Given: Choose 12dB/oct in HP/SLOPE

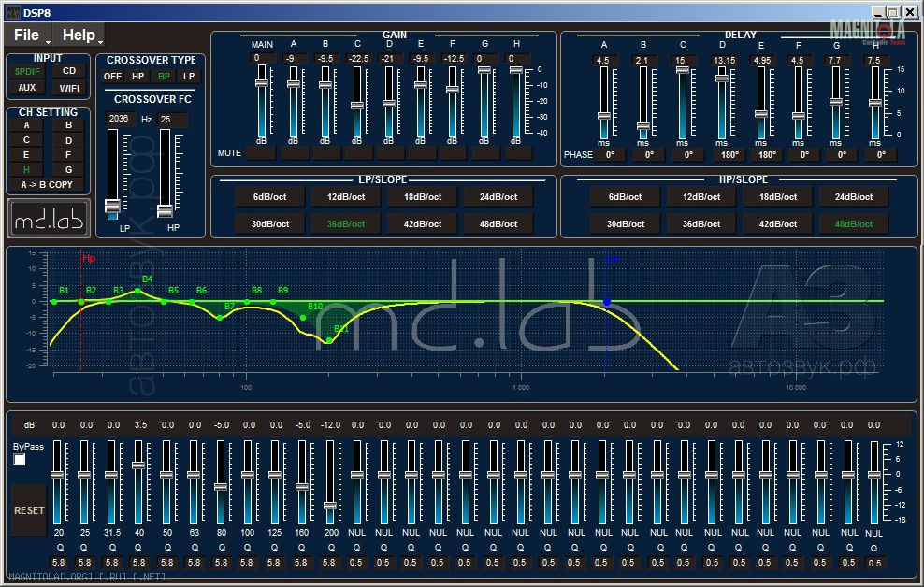Looking at the screenshot, I should [701, 196].
